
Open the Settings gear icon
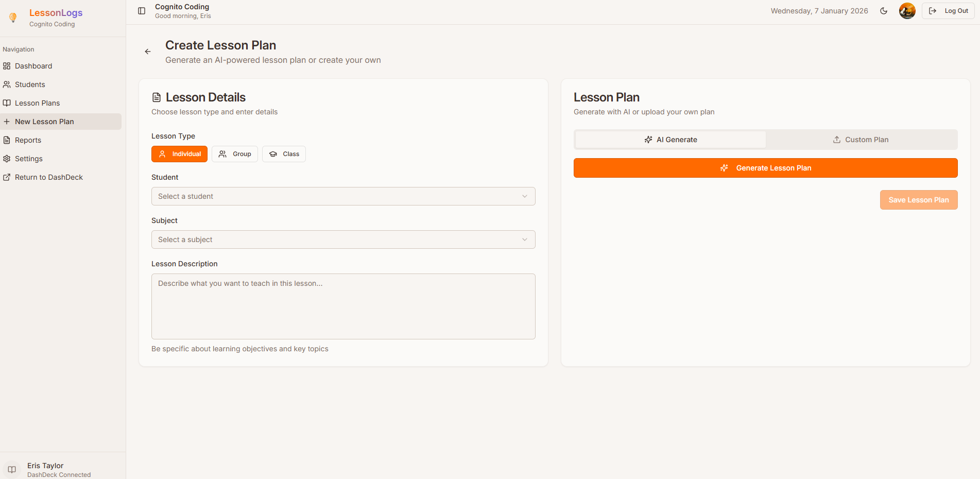coord(7,159)
